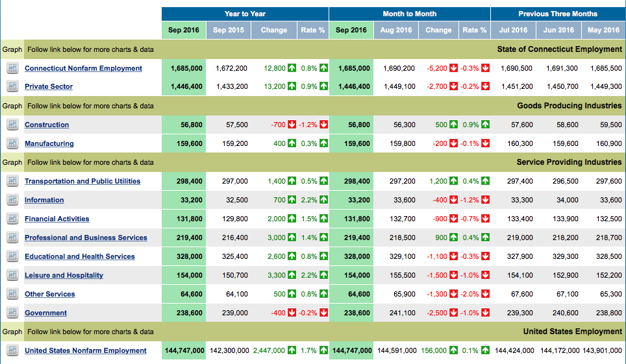Select the Month to Month header
The image size is (626, 364).
(x=409, y=14)
